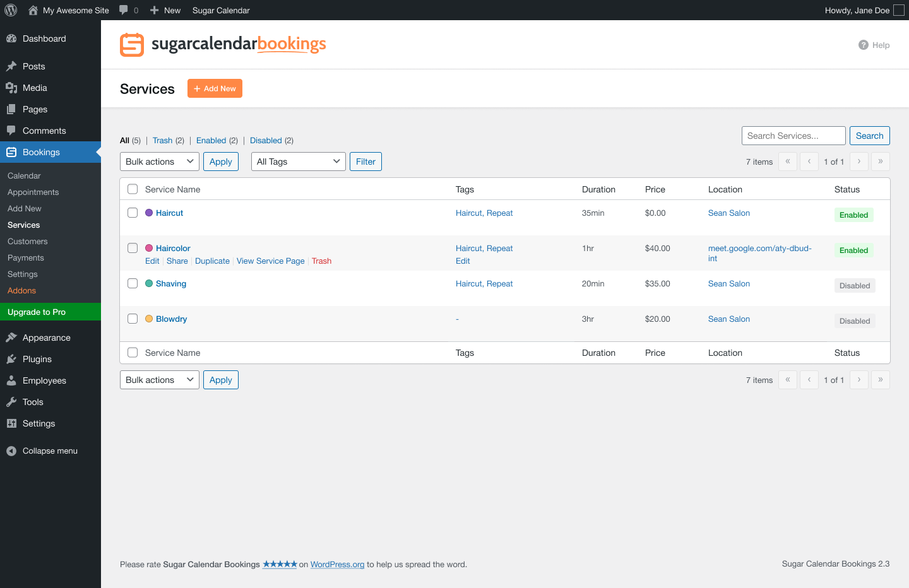Open the Customers submenu item
This screenshot has height=588, width=909.
[28, 242]
